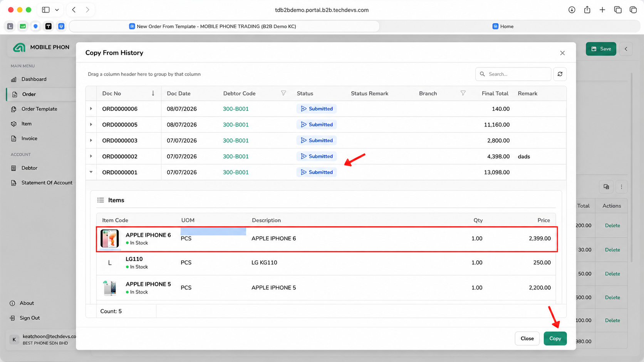Viewport: 644px width, 362px height.
Task: Click Sign Out in sidebar
Action: pos(30,318)
